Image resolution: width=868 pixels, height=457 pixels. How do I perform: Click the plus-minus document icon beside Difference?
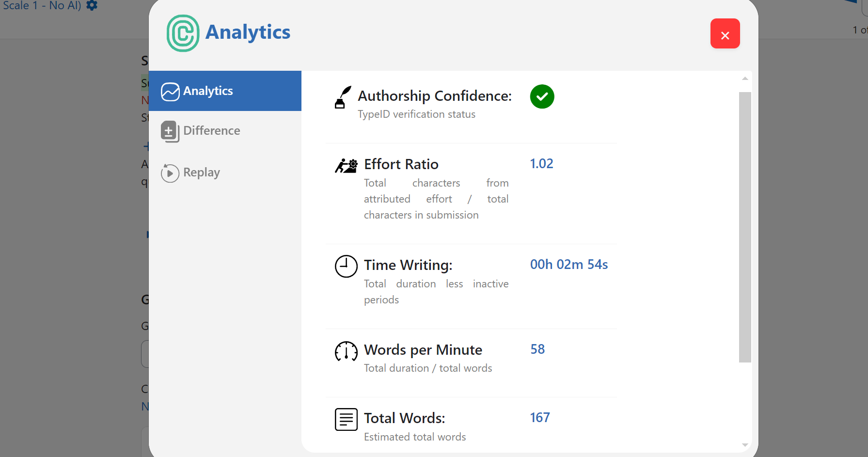[x=170, y=131]
